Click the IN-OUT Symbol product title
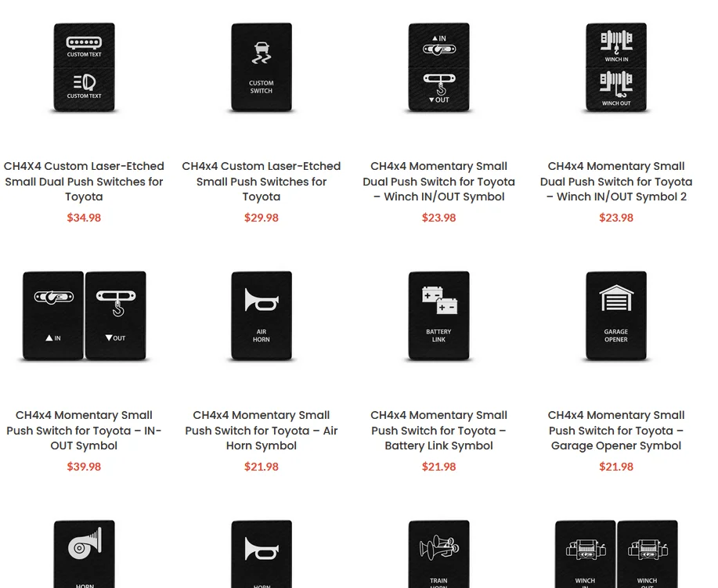Viewport: 718px width, 588px height. [84, 431]
